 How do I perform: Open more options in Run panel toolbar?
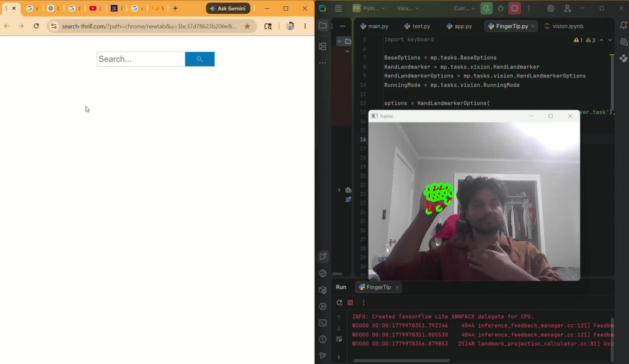(x=364, y=302)
